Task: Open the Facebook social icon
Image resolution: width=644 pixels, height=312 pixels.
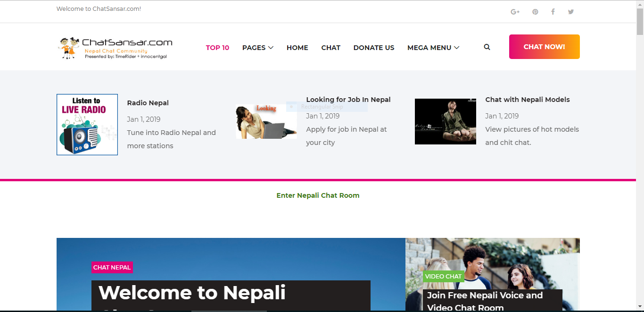Action: coord(553,11)
